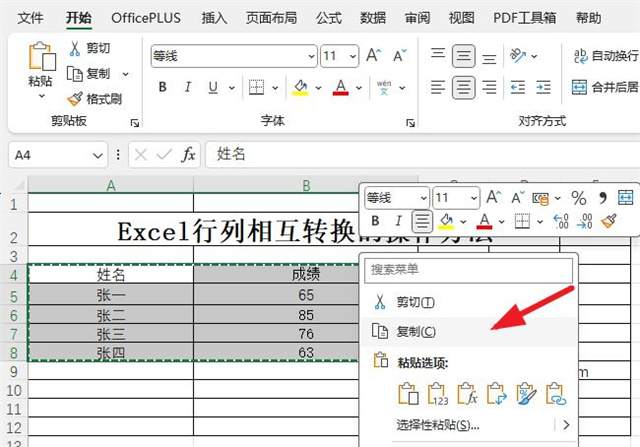
Task: Set top vertical alignment in ribbon
Action: [438, 56]
